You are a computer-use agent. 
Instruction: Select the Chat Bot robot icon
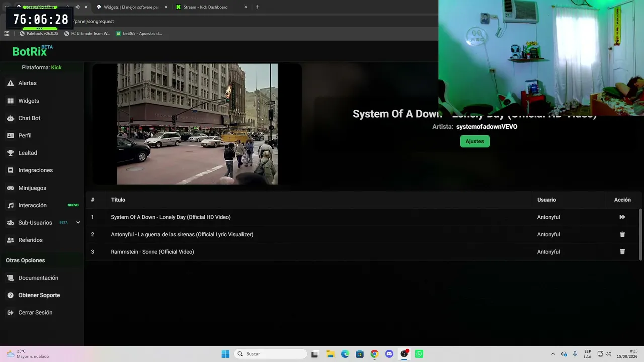tap(10, 118)
